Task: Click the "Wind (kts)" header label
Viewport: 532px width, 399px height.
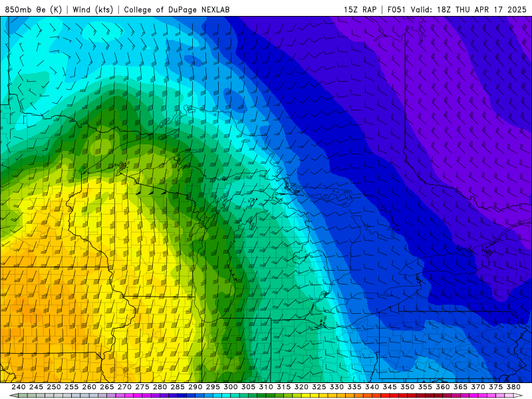Action: 92,9
